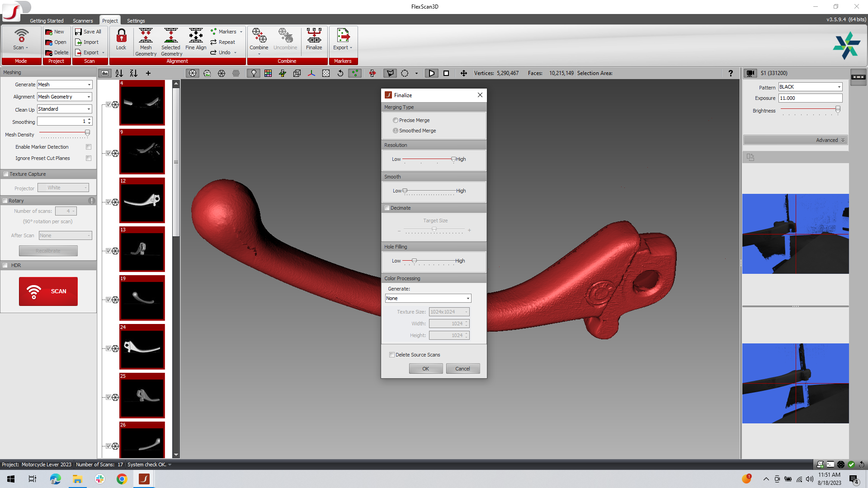Expand the Pattern BLACK dropdown

coord(810,87)
